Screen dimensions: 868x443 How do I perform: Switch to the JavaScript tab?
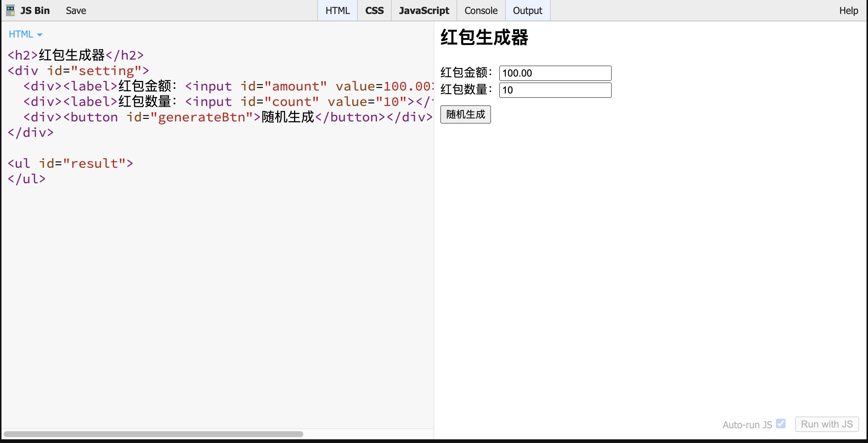424,10
